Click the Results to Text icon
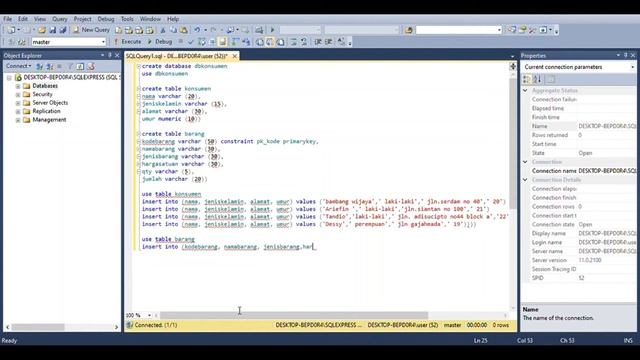The width and height of the screenshot is (640, 360). (x=260, y=42)
